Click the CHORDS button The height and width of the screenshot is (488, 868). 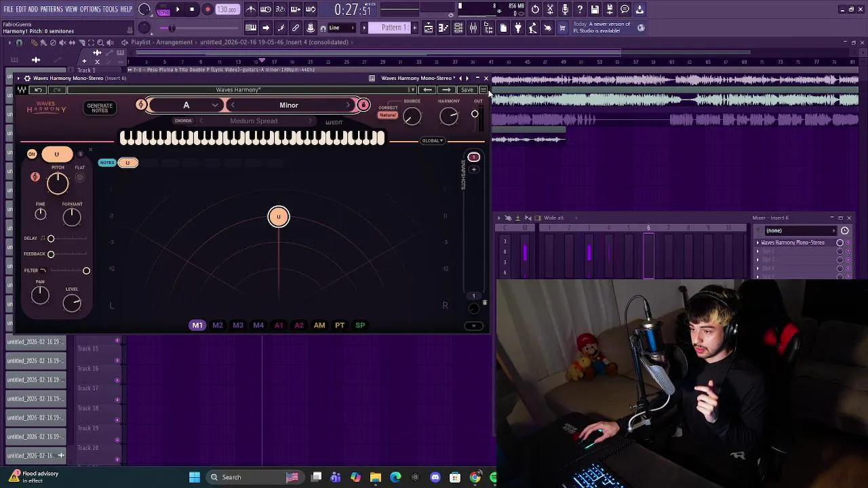coord(183,121)
